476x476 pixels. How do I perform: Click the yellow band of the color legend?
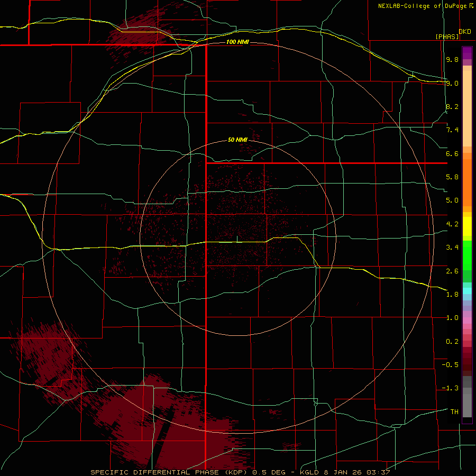click(x=467, y=226)
